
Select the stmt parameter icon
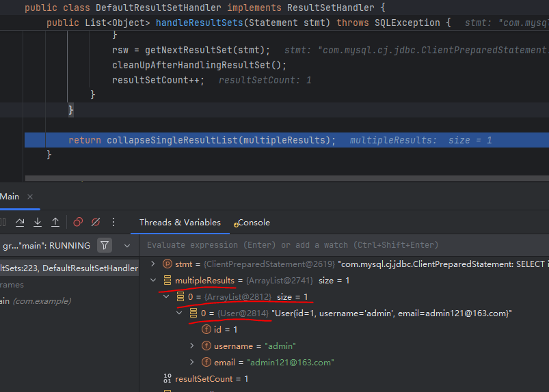click(168, 264)
